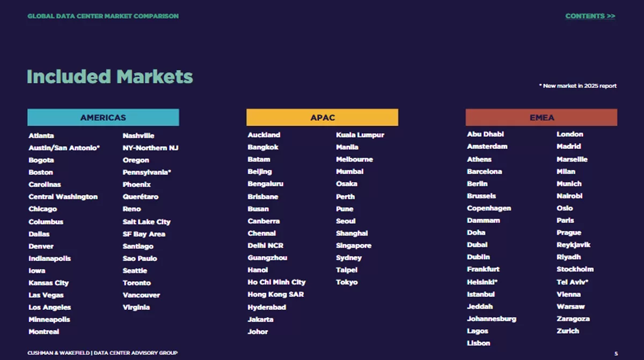The image size is (644, 360).
Task: Click Austin/San Antonio* in Americas list
Action: (x=64, y=148)
